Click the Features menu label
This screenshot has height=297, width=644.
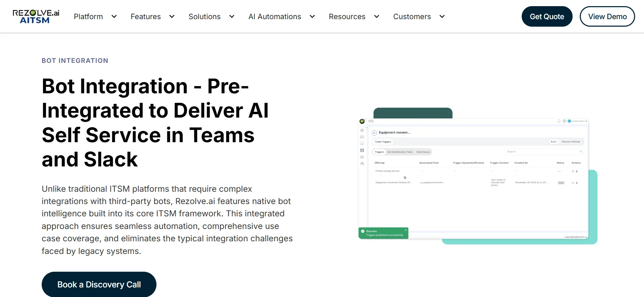pos(146,16)
